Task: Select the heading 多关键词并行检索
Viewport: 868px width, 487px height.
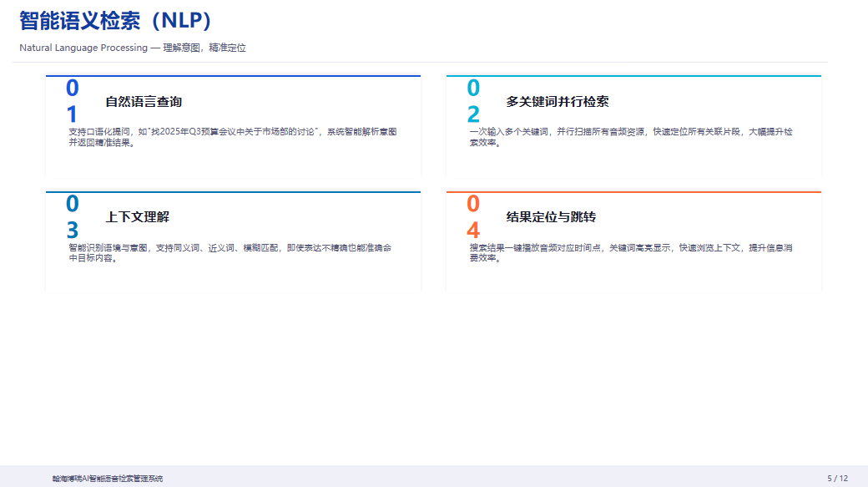Action: (558, 101)
